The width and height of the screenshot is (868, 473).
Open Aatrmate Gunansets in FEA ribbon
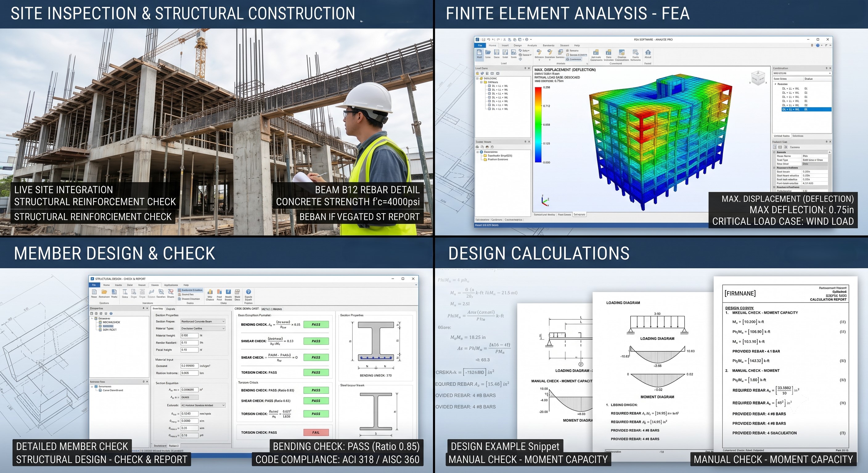tap(596, 55)
